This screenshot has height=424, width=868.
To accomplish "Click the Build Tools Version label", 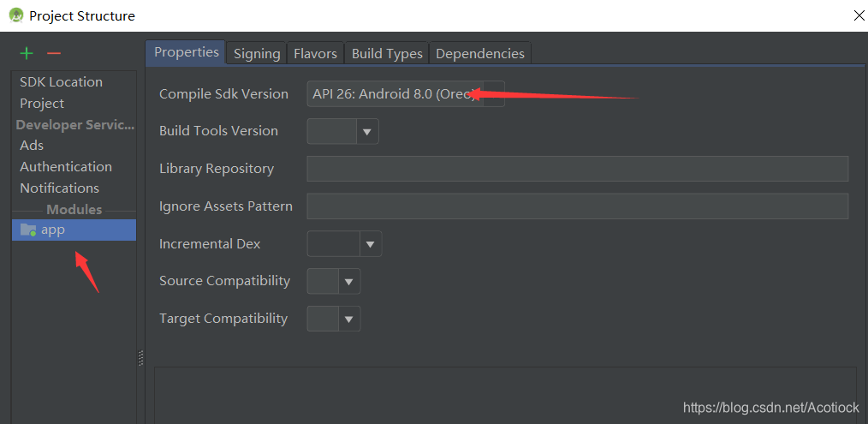I will (x=218, y=131).
